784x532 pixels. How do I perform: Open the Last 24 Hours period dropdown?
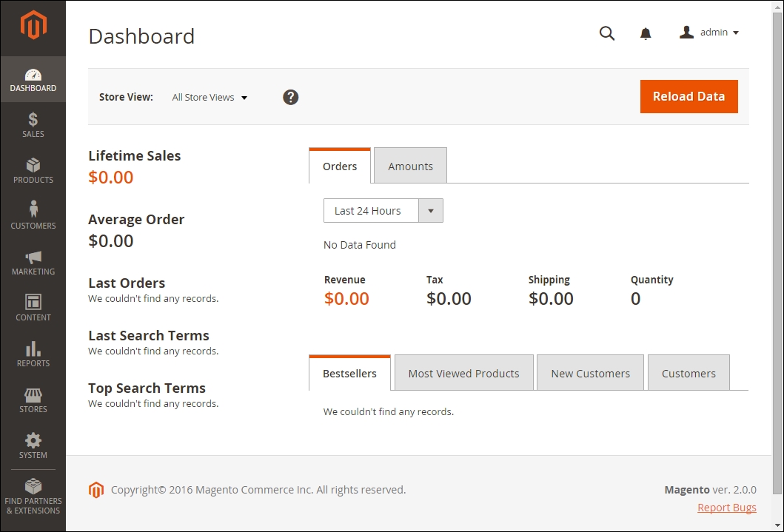(383, 211)
